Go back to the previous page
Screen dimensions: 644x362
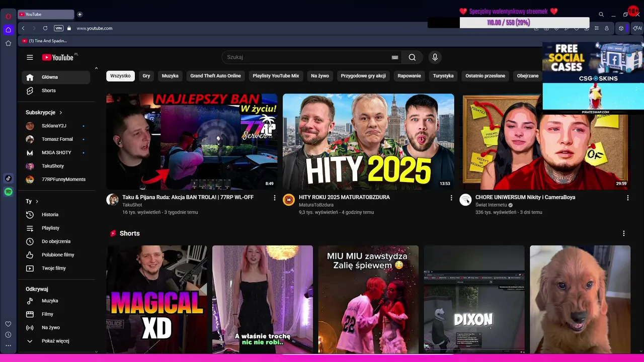[23, 28]
